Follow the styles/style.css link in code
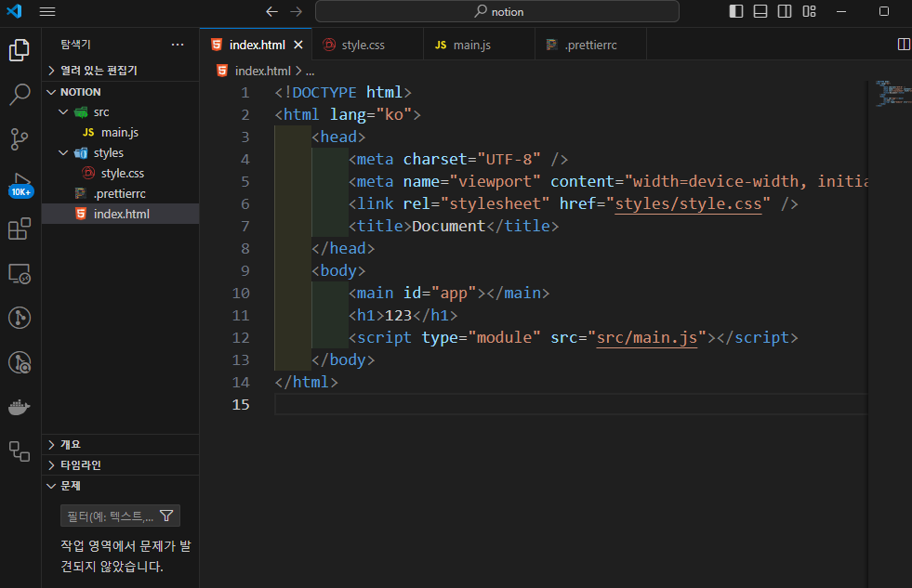 click(x=688, y=204)
